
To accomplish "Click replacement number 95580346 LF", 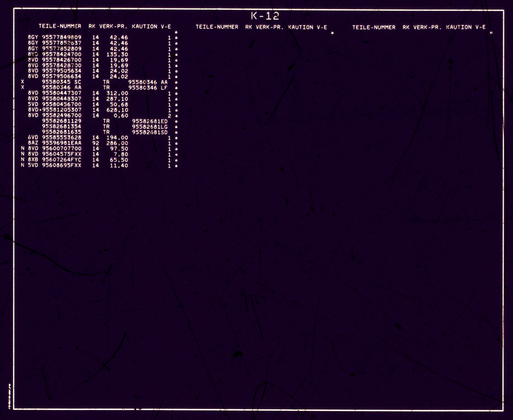I will coord(148,88).
